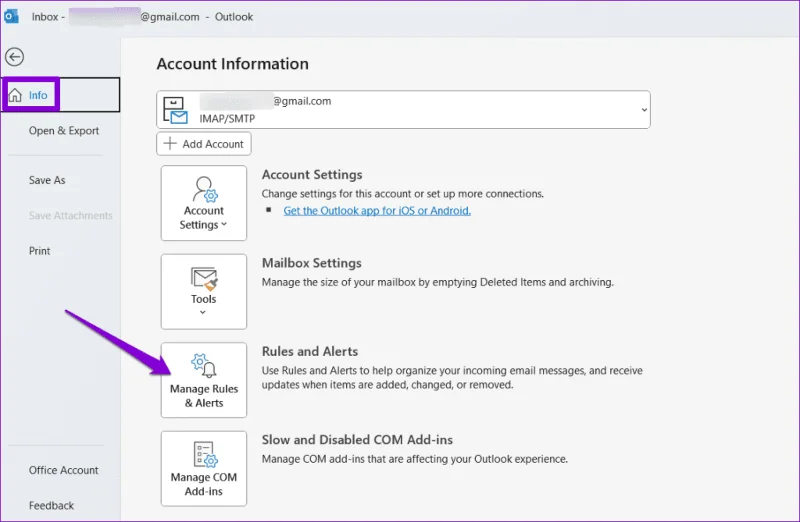Click the Add Account button

click(204, 143)
